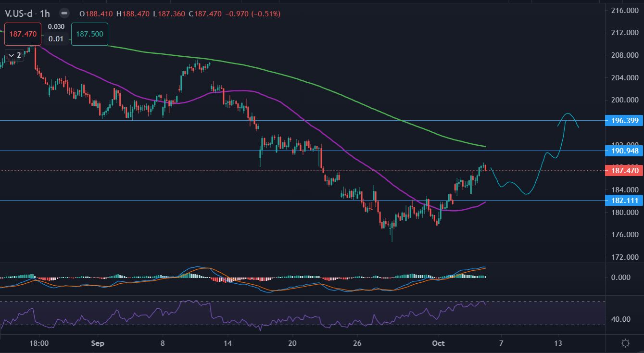The height and width of the screenshot is (353, 644).
Task: Select the 182.111 price level label
Action: pos(623,200)
